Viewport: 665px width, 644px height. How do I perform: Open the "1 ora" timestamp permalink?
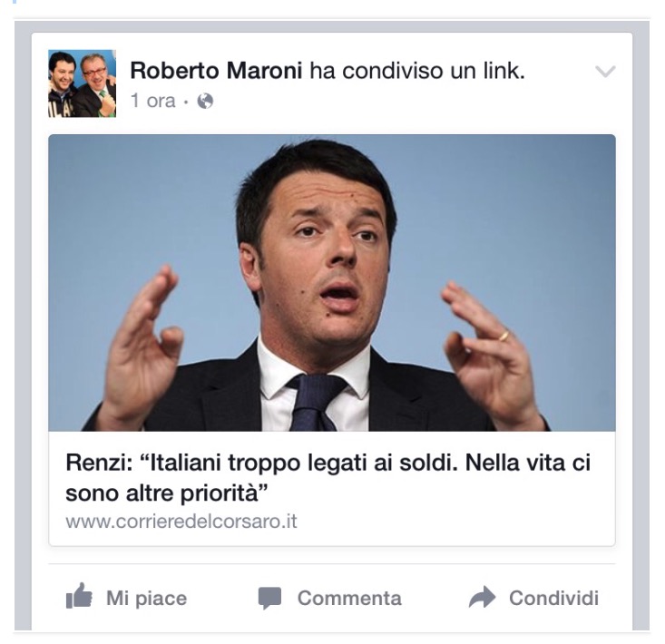(152, 101)
